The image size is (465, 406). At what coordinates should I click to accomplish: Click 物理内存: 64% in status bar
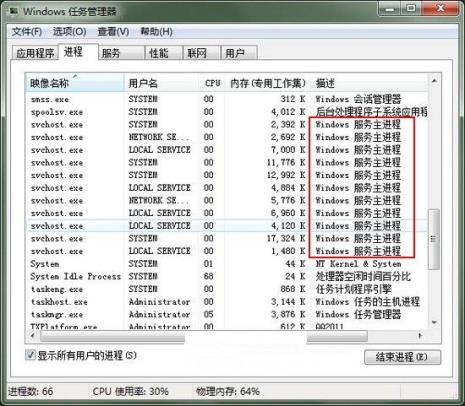click(x=228, y=391)
